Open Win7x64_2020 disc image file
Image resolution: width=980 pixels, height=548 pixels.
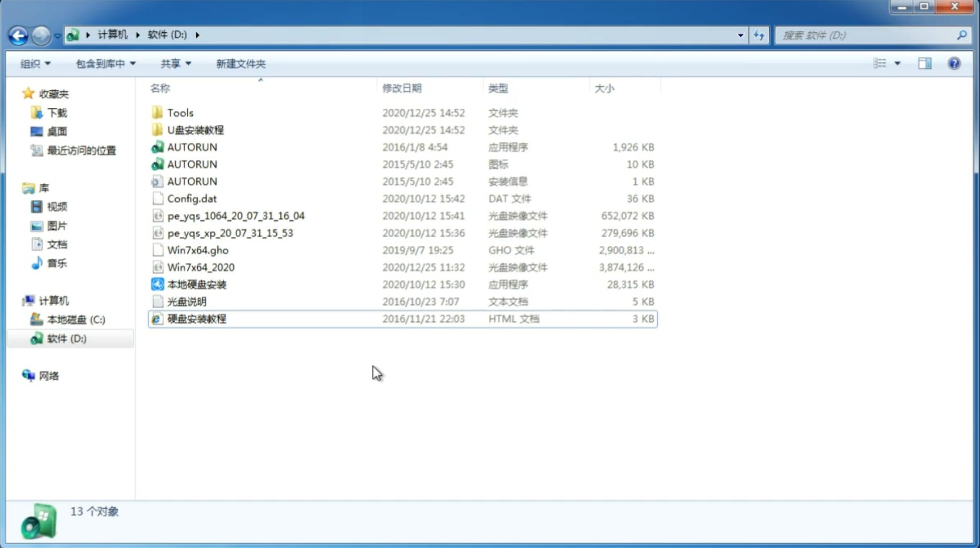[x=200, y=267]
